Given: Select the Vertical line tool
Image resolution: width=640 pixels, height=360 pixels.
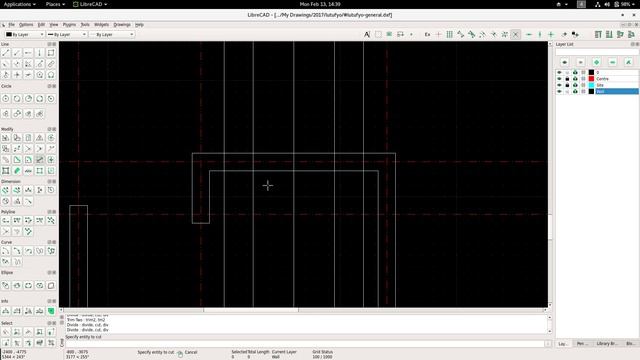Looking at the screenshot, I should pos(40,53).
